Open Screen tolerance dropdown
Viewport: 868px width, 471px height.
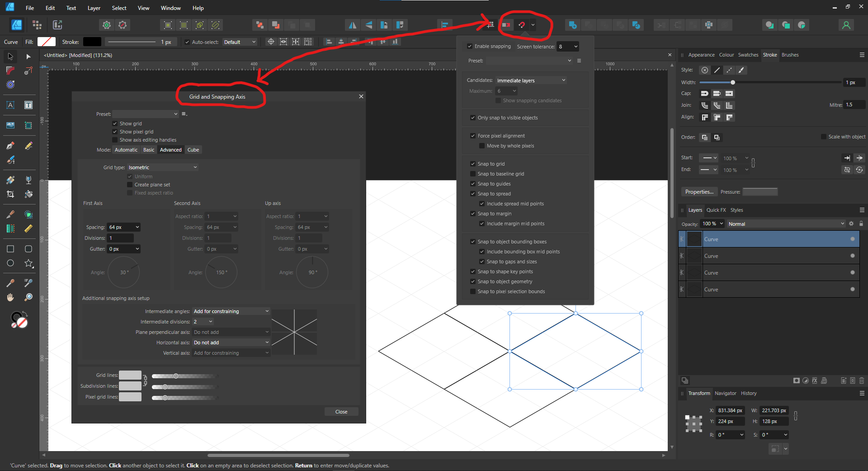pos(568,47)
